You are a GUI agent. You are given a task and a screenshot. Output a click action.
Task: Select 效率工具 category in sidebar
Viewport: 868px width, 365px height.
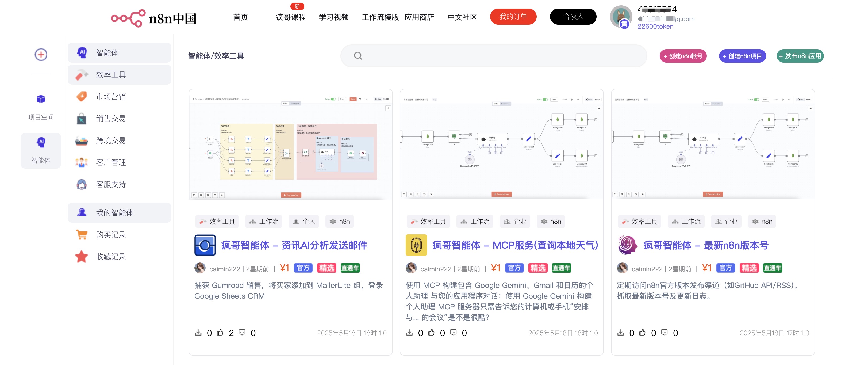point(119,75)
